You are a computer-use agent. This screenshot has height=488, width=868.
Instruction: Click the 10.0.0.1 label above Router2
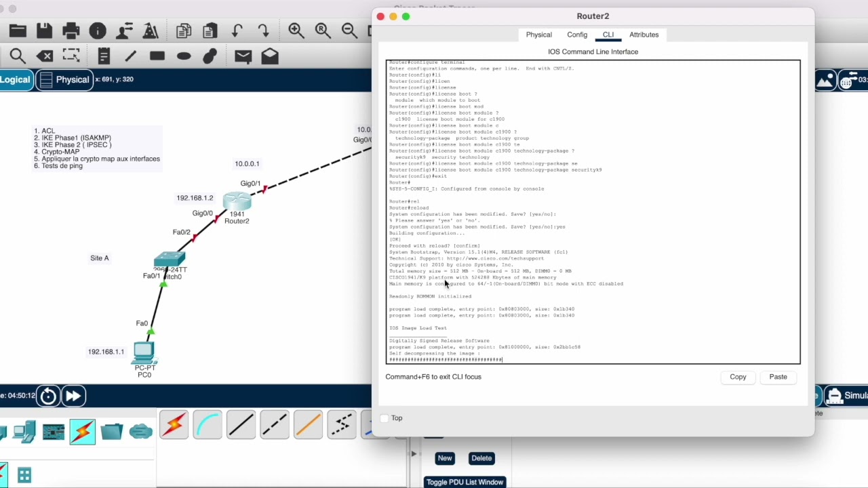pyautogui.click(x=247, y=163)
